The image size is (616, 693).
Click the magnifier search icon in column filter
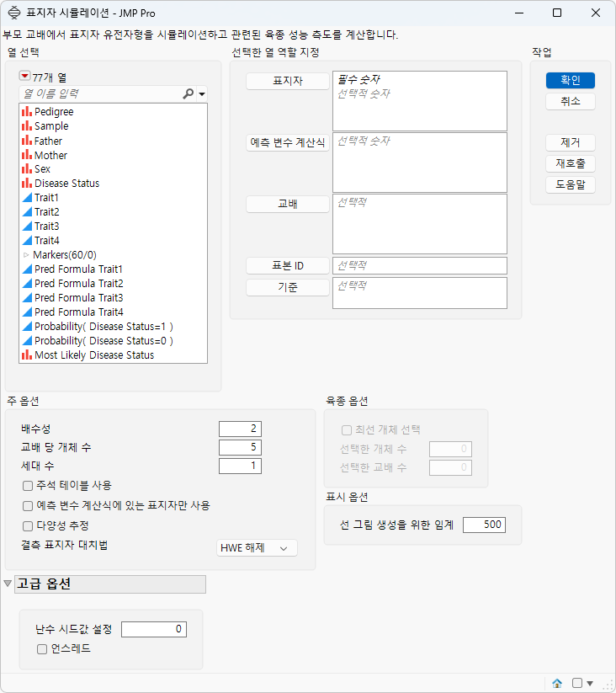[189, 93]
